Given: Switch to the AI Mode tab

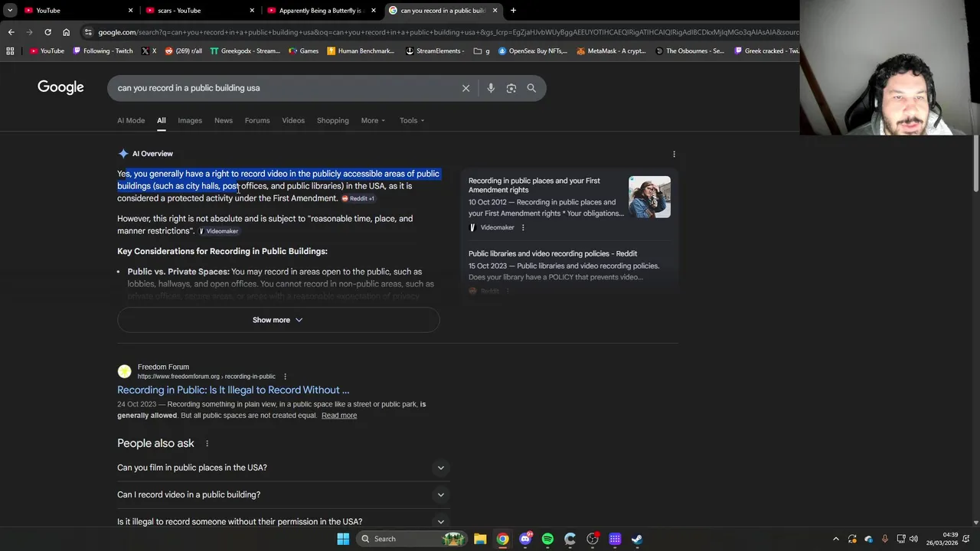Looking at the screenshot, I should point(131,120).
